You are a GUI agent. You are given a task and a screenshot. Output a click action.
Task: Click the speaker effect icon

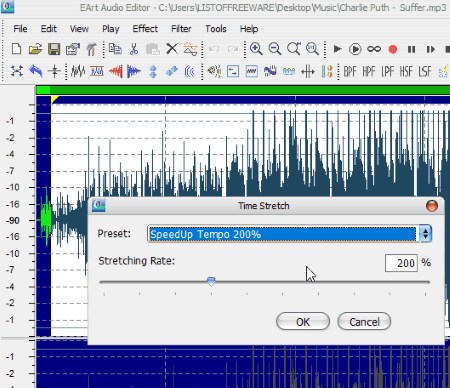pyautogui.click(x=214, y=71)
